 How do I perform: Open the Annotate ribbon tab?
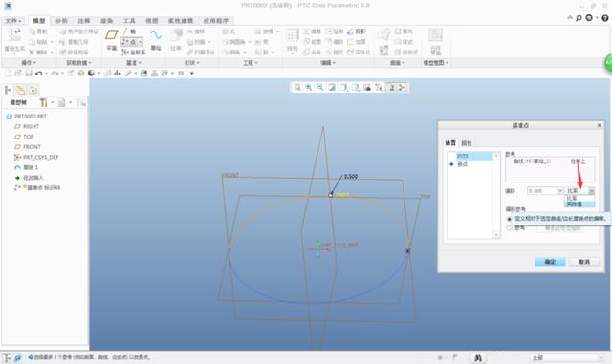[x=84, y=21]
